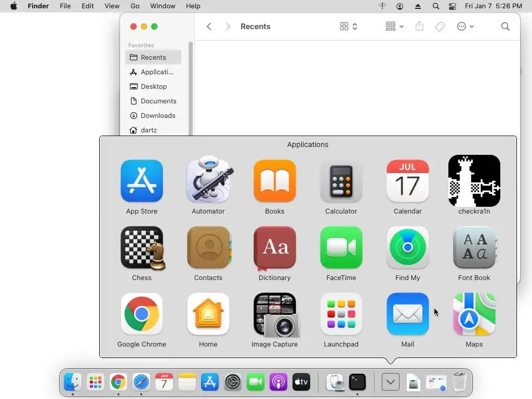Open Google Chrome from the Applications stack
This screenshot has height=399, width=532.
[x=141, y=314]
